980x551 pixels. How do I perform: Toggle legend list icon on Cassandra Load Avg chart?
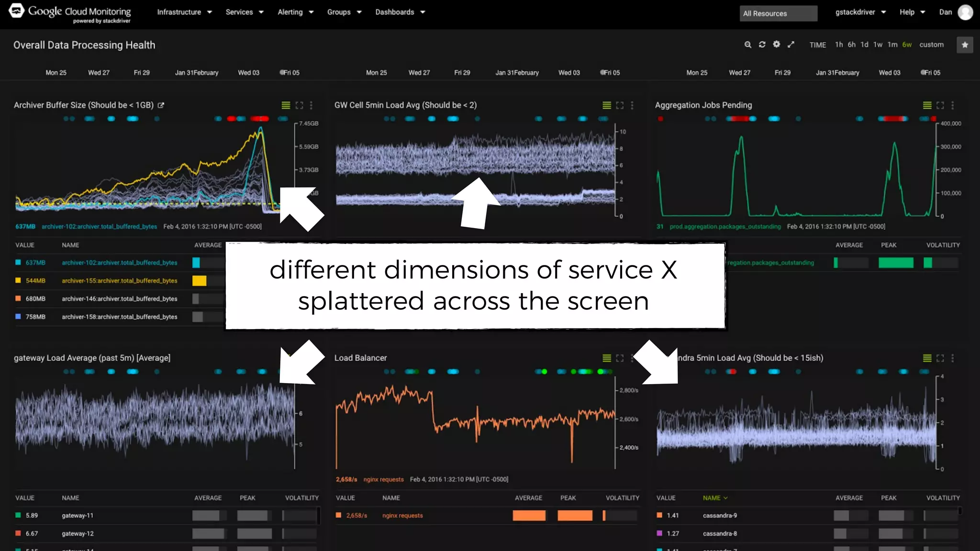(927, 358)
